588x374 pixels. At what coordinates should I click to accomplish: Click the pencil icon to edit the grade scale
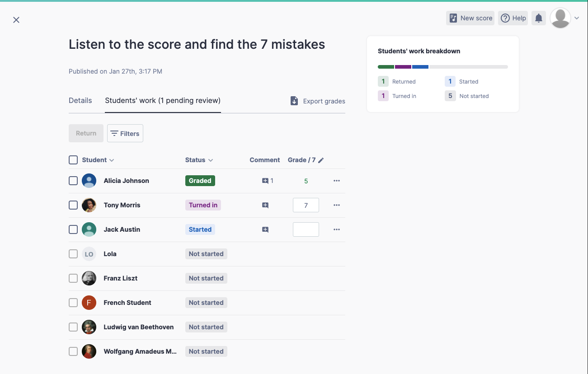321,160
